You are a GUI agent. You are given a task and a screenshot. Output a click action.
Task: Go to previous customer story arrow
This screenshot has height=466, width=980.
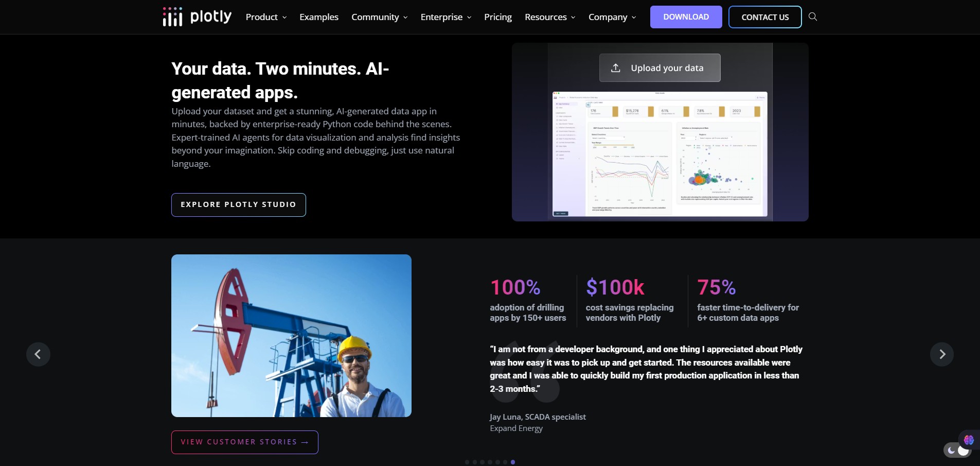click(x=38, y=354)
